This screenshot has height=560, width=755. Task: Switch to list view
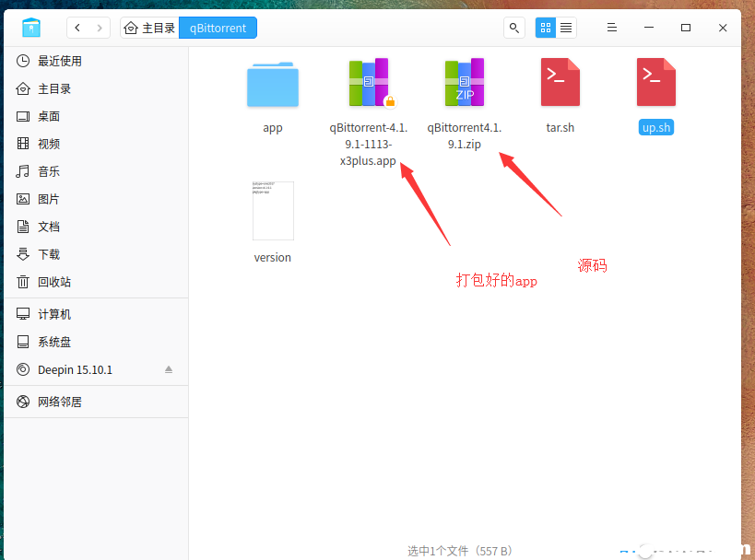[566, 28]
